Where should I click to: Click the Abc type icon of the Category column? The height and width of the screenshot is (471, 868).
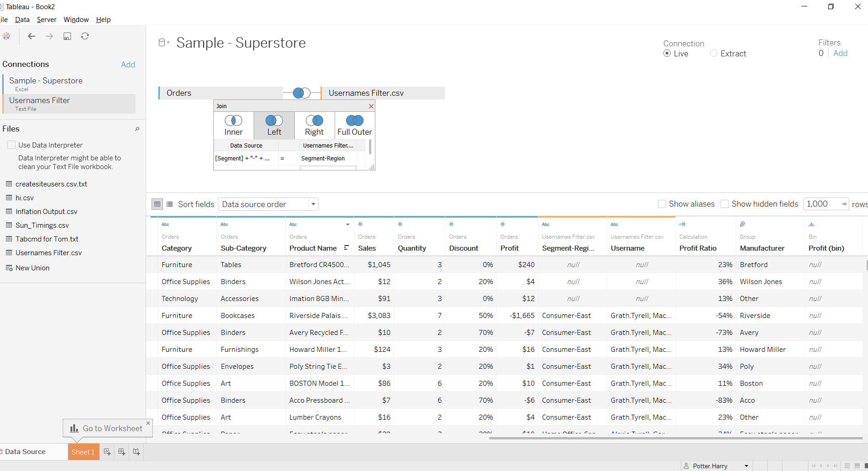(165, 225)
